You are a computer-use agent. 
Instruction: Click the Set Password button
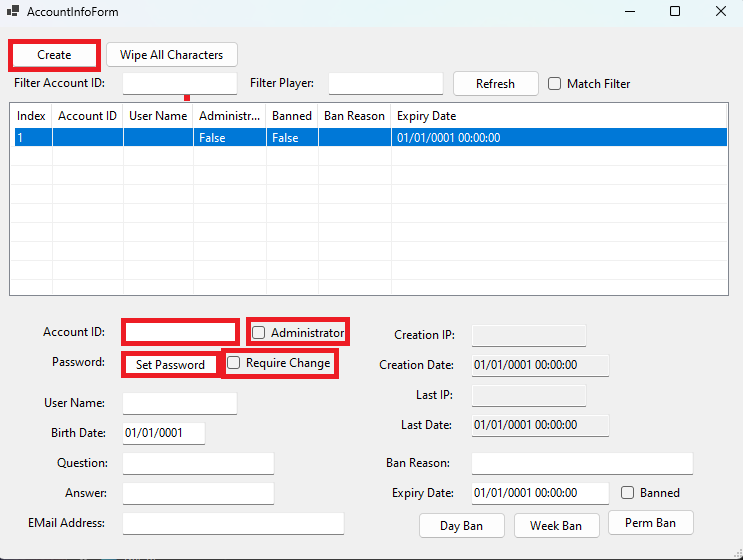[x=171, y=365]
